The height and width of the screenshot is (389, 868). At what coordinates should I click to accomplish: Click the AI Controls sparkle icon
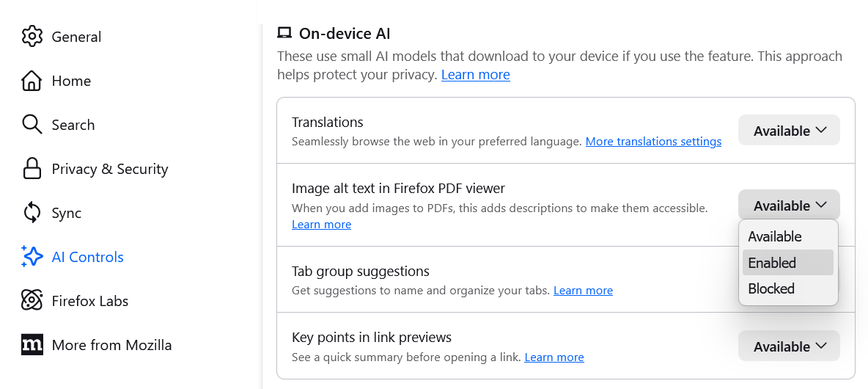point(32,257)
